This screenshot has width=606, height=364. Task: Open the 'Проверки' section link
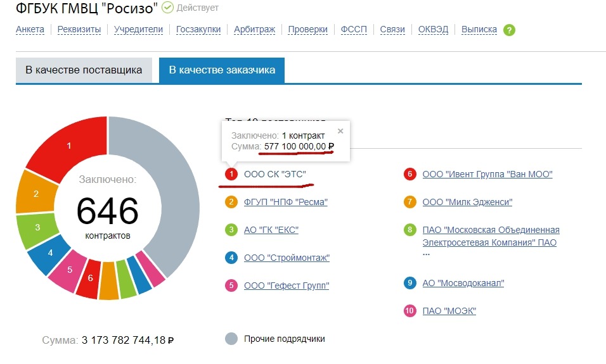[x=308, y=29]
